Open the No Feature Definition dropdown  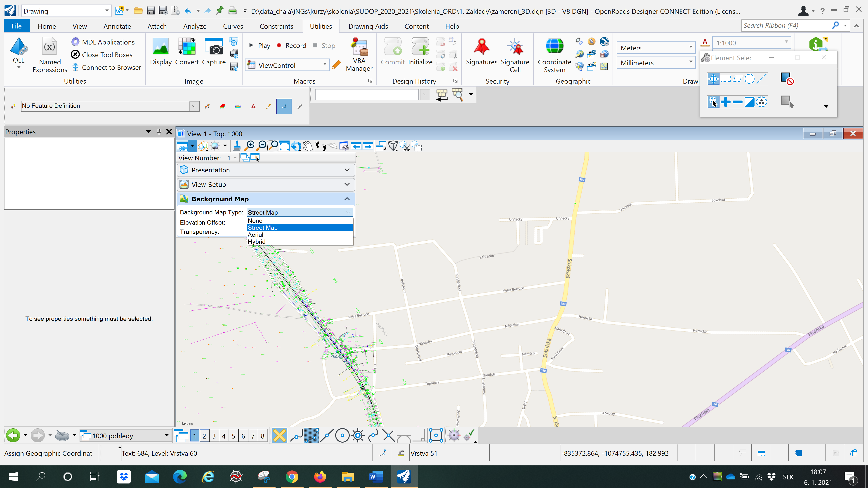194,106
